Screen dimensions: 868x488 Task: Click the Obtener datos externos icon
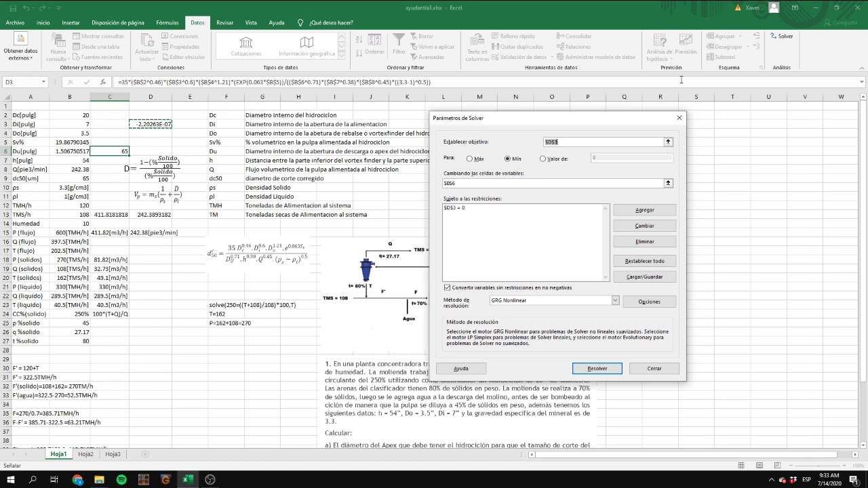[x=20, y=40]
